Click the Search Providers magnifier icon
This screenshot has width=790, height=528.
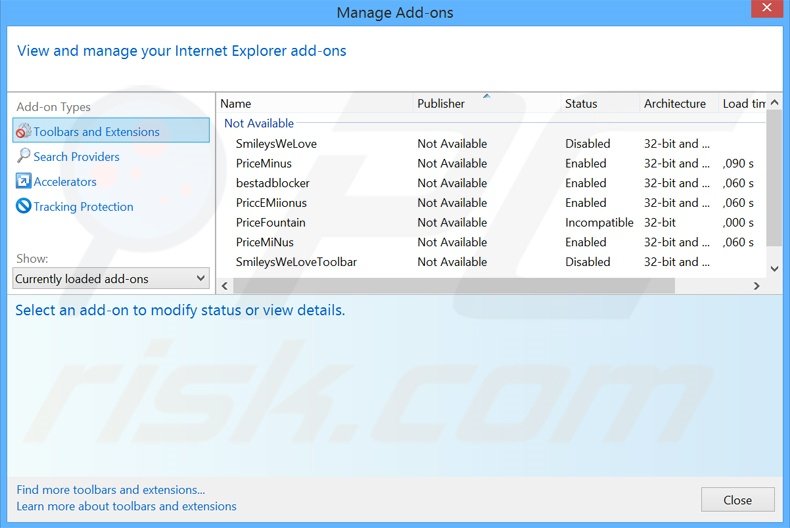[x=24, y=157]
